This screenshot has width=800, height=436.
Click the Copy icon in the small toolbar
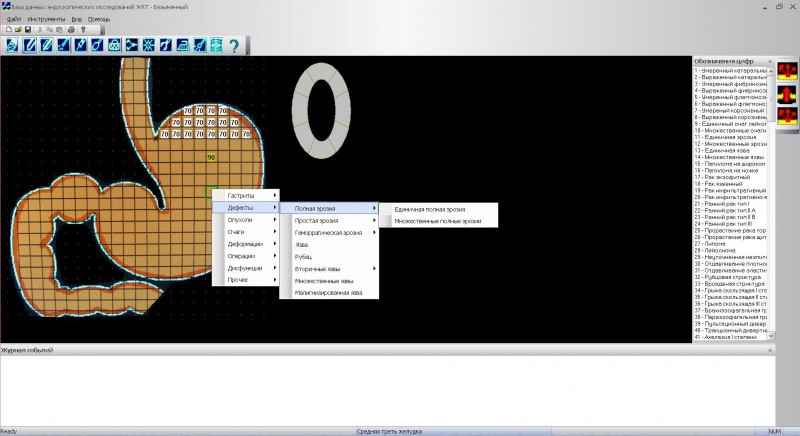[x=50, y=30]
